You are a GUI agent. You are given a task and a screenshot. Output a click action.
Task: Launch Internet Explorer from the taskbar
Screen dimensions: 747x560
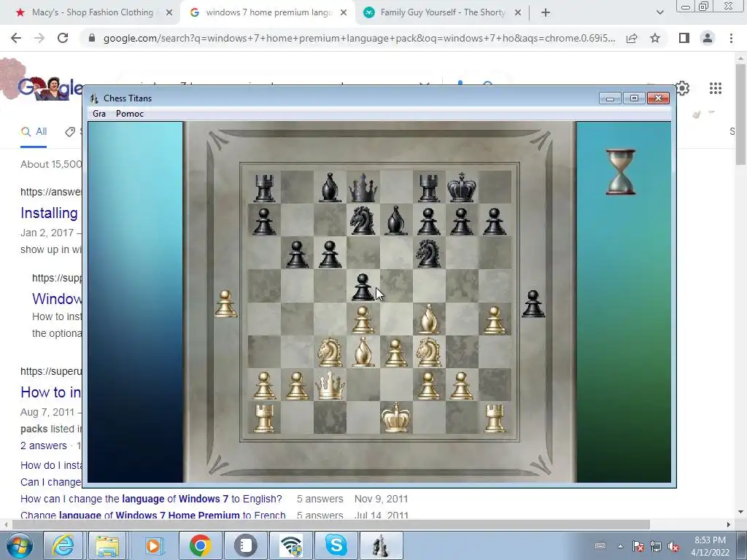63,545
